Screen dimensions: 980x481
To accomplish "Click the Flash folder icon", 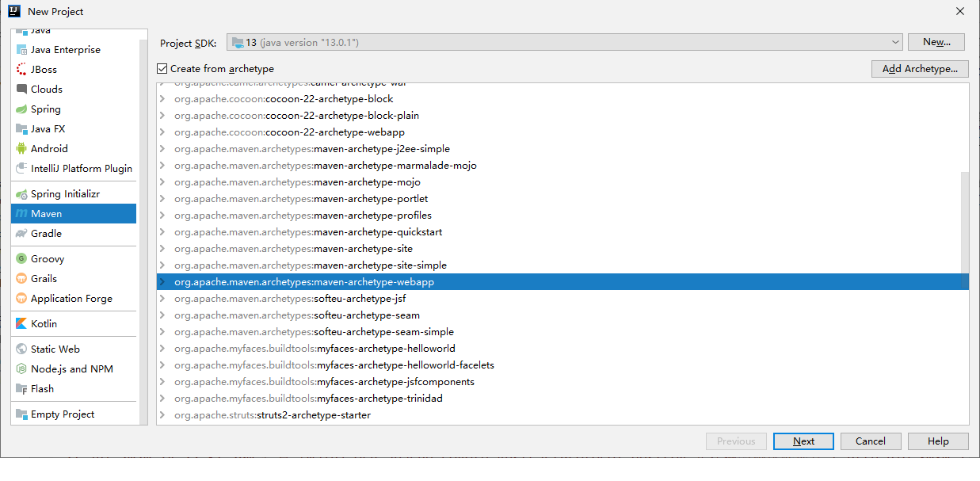I will [x=21, y=389].
